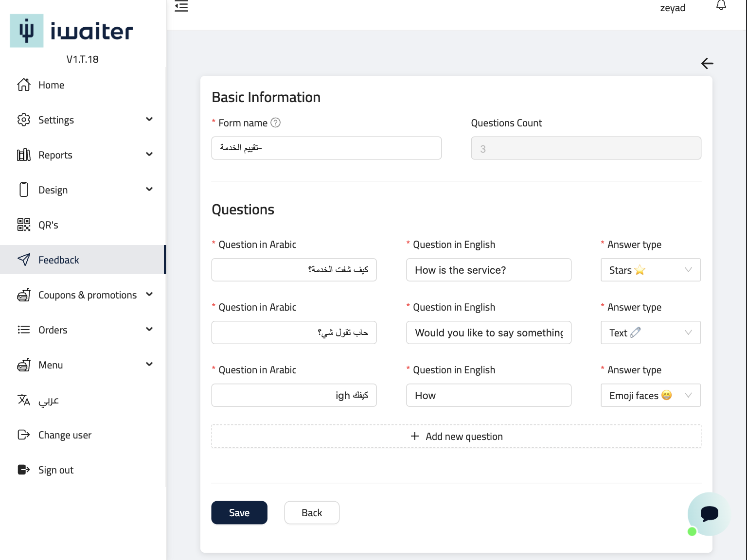Click the Save button
Viewport: 747px width, 560px height.
[x=239, y=513]
